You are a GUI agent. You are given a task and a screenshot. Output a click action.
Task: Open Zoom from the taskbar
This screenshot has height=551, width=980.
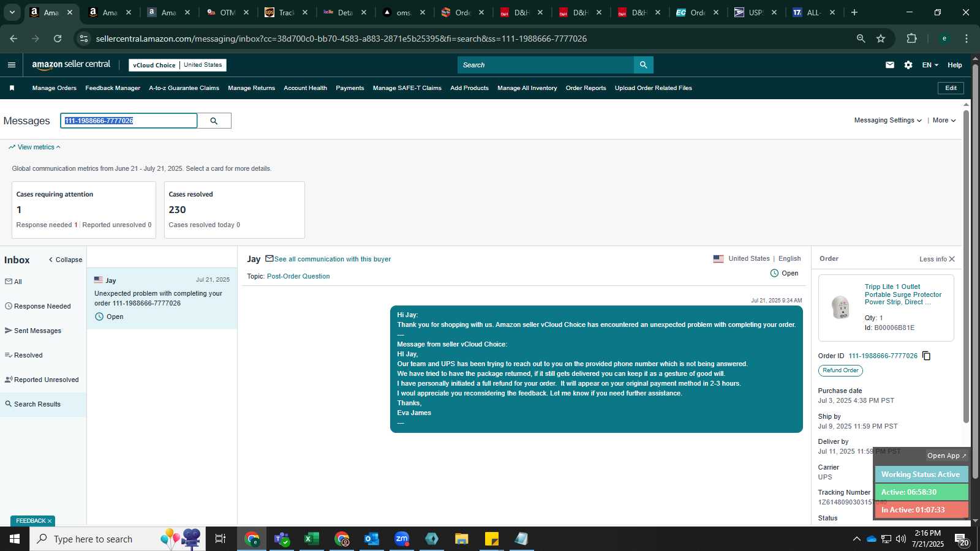(x=402, y=539)
